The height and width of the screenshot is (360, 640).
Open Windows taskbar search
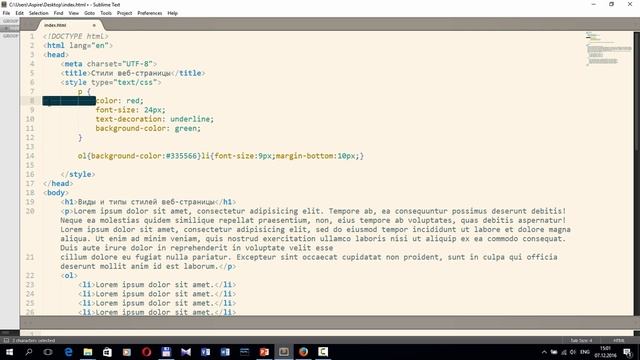[29, 352]
